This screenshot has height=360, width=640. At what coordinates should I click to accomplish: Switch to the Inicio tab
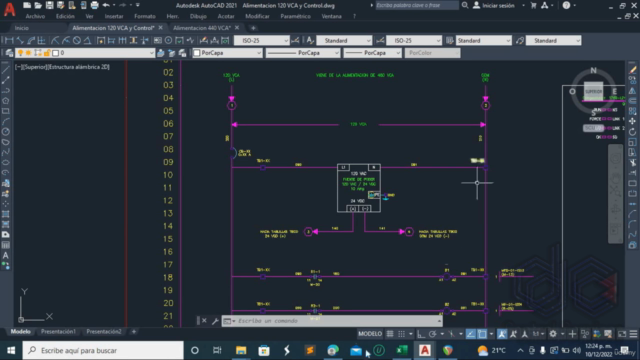pos(22,28)
